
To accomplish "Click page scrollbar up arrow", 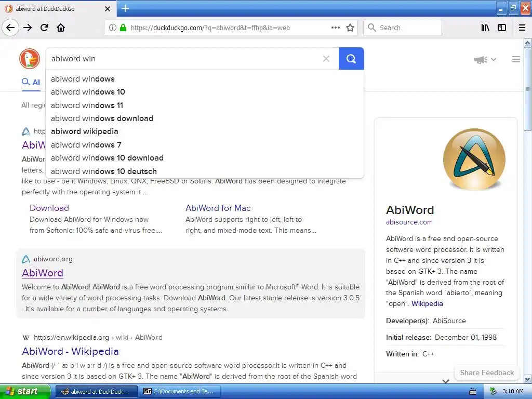I will pos(528,43).
